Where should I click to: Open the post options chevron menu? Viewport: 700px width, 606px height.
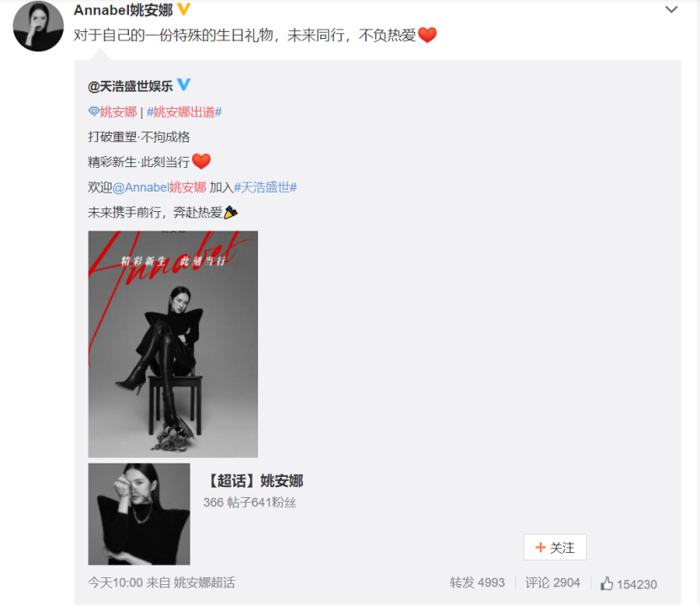point(671,9)
